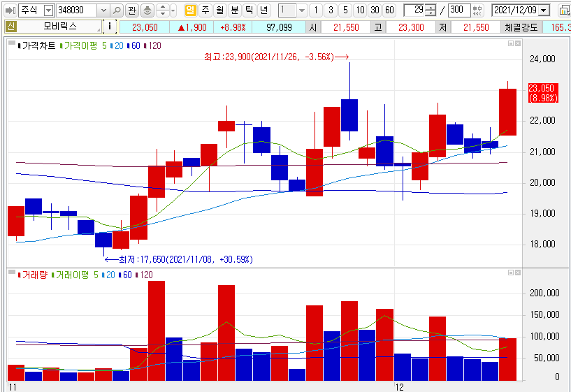Click the 신 badge next to 모비릭스
This screenshot has width=571, height=392.
click(10, 27)
